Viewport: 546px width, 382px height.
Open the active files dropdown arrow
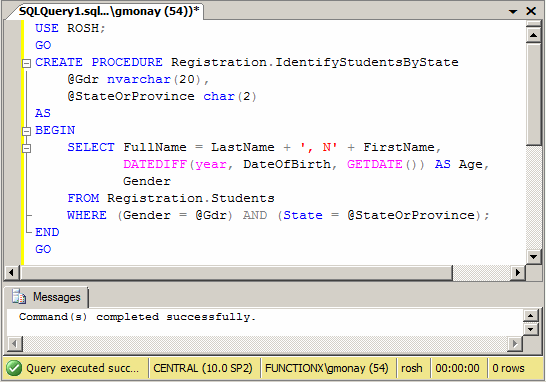pos(513,11)
